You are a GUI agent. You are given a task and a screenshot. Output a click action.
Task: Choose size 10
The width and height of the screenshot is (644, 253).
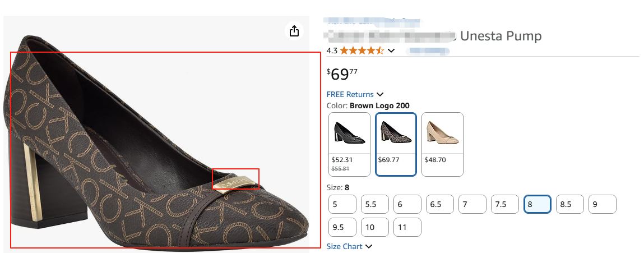coord(375,227)
